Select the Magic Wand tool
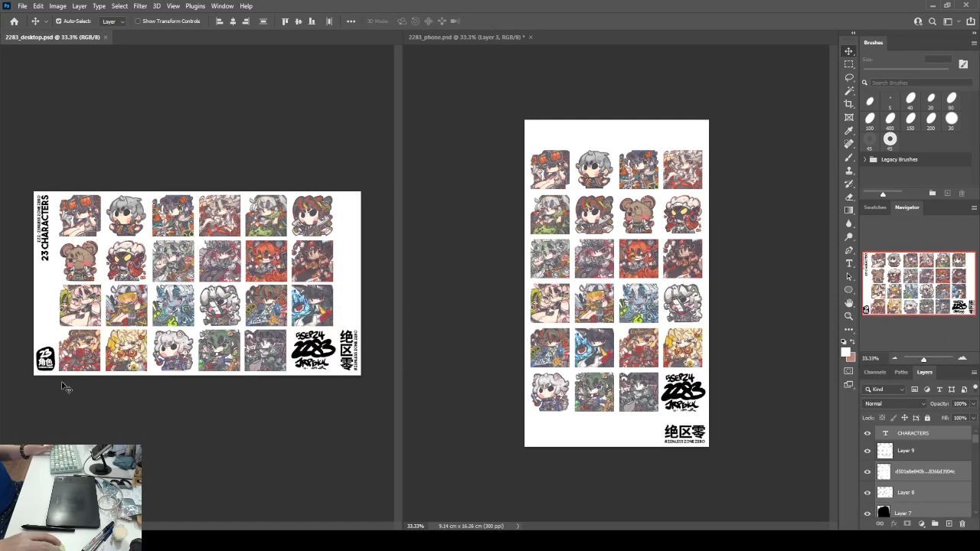 point(848,91)
